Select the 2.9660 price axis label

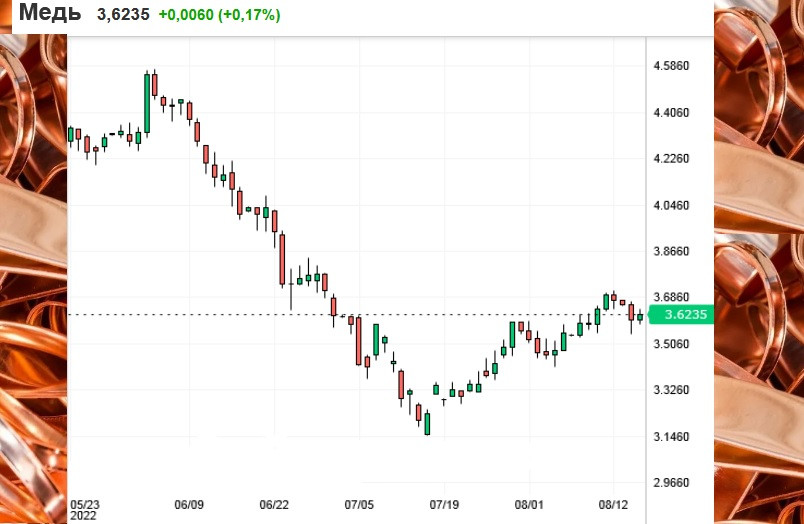click(672, 483)
